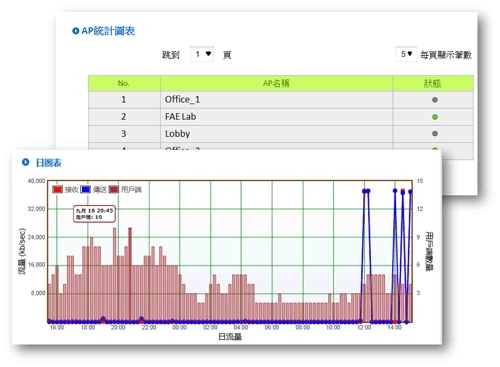This screenshot has width=500, height=367.
Task: Click the gray status dot for Office_1
Action: pos(435,100)
